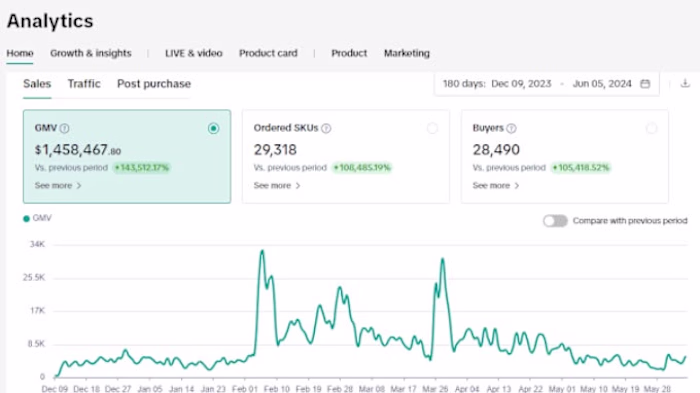Open the Home analytics tab
Image resolution: width=700 pixels, height=393 pixels.
(x=20, y=53)
